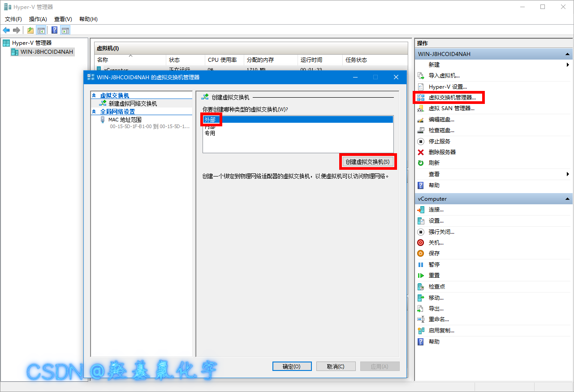Screen dimensions: 574x392
Task: Expand the 新建 submenu arrow
Action: pyautogui.click(x=568, y=65)
